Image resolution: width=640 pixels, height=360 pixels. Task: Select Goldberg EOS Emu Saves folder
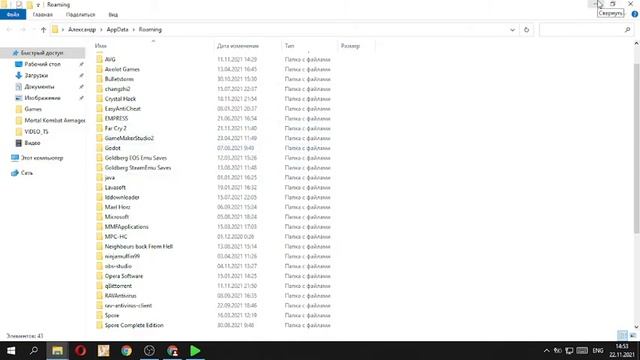[136, 158]
